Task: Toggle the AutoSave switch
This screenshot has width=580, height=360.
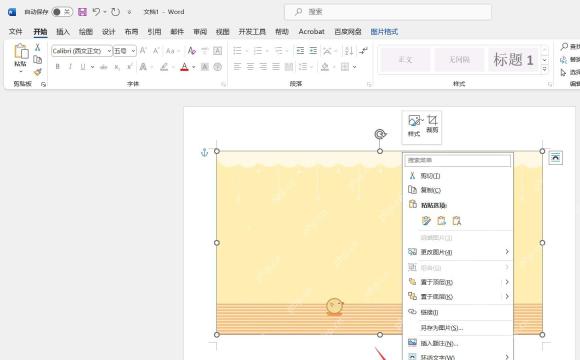Action: (61, 12)
